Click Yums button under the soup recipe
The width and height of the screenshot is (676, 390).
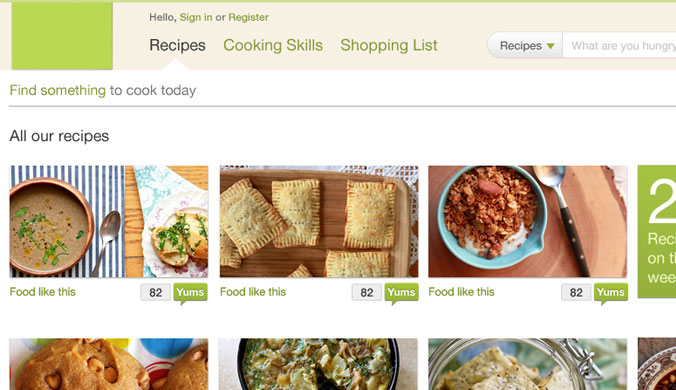tap(191, 293)
